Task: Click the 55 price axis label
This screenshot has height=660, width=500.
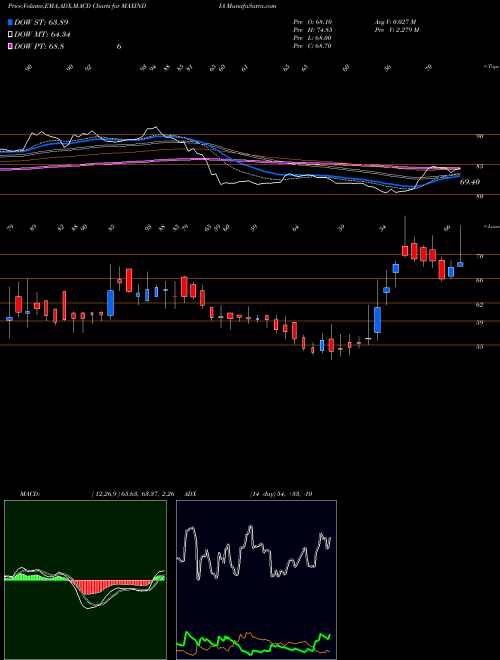Action: [479, 346]
